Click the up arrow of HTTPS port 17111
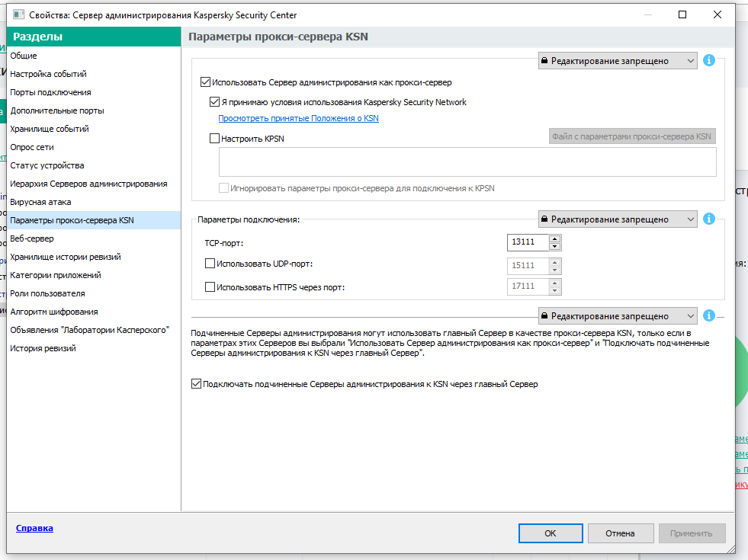The height and width of the screenshot is (560, 748). point(554,283)
